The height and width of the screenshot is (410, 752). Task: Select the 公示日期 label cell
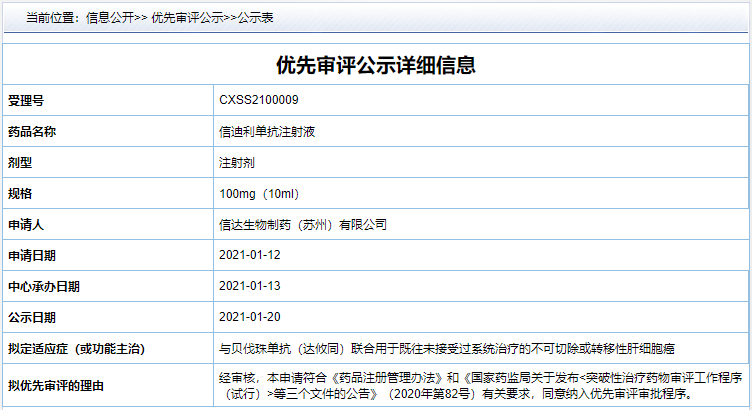108,317
